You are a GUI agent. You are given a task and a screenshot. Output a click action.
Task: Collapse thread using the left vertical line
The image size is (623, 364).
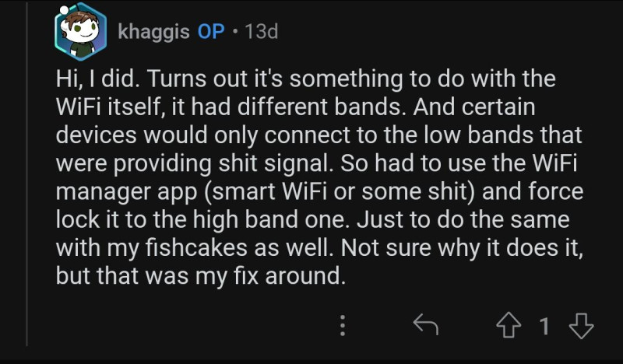(x=26, y=173)
